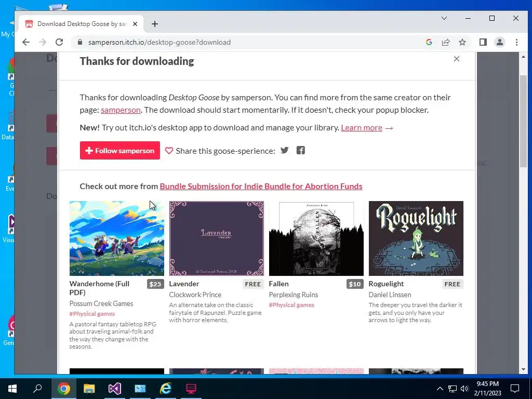The image size is (532, 399).
Task: Share this page via the share icon
Action: (445, 42)
